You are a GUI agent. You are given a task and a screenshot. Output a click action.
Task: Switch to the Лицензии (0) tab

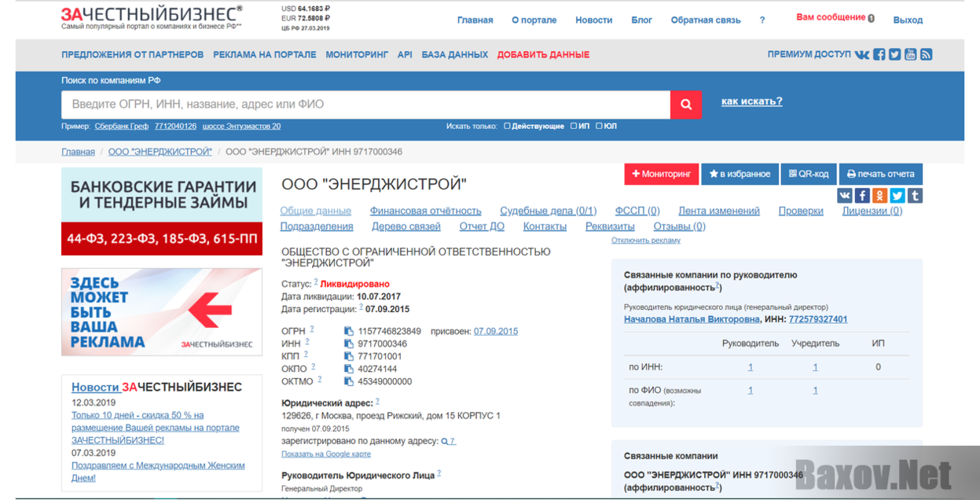[x=872, y=211]
